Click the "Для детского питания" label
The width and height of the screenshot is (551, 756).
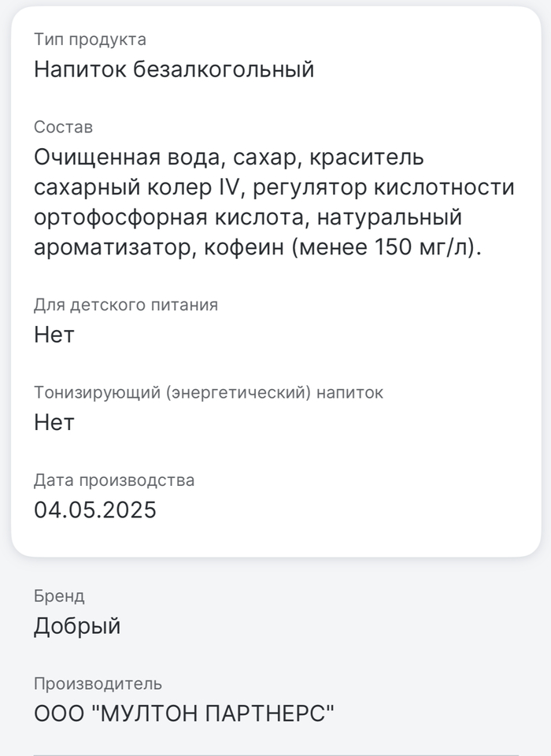coord(126,305)
